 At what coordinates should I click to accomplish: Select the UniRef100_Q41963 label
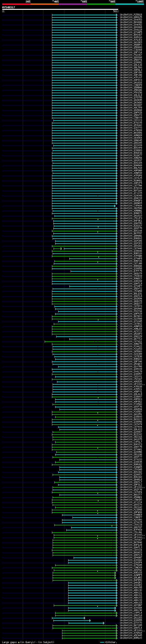[131, 42]
